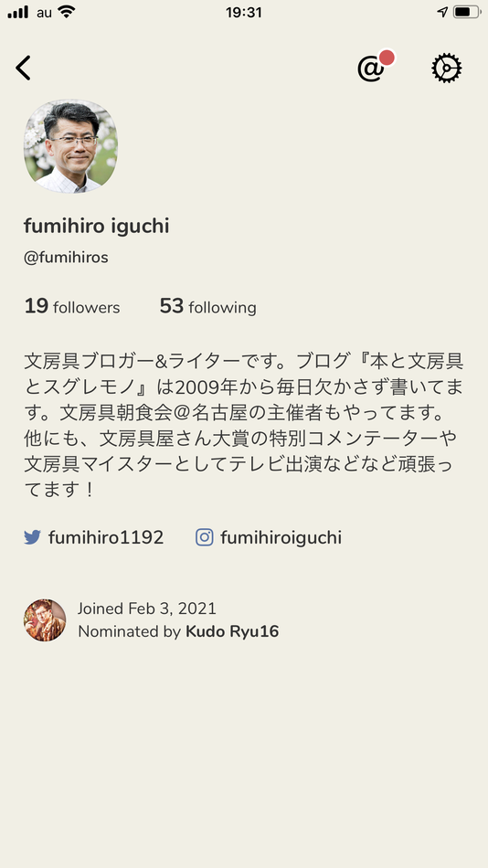488x868 pixels.
Task: Tap Kudo Ryu16's small avatar photo
Action: click(x=45, y=620)
